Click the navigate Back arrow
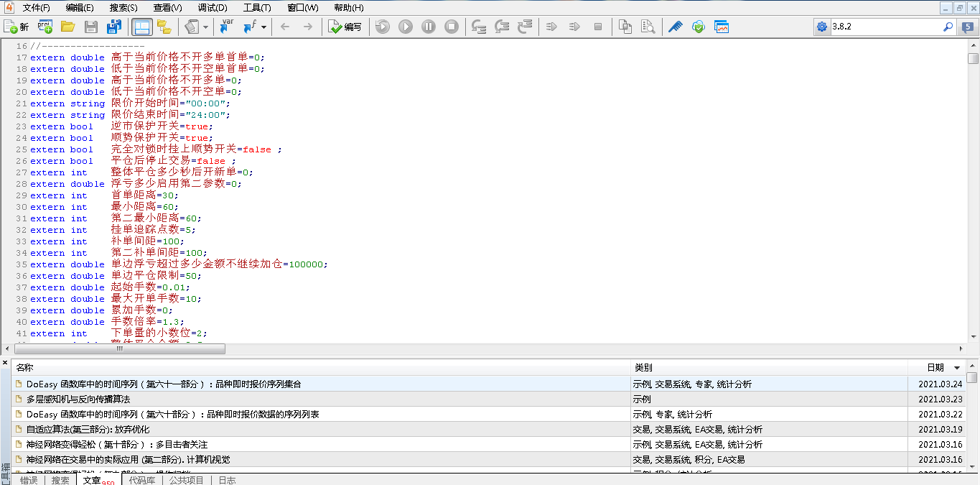Screen dimensions: 980x485 coord(285,27)
